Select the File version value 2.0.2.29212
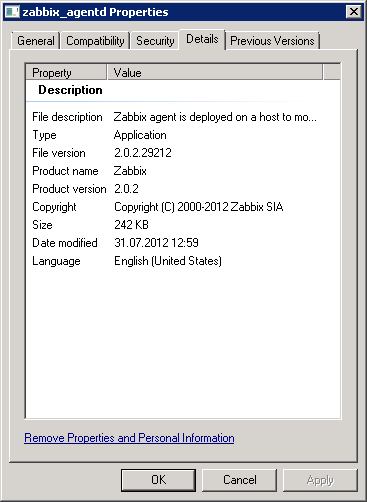The image size is (367, 502). pos(143,153)
